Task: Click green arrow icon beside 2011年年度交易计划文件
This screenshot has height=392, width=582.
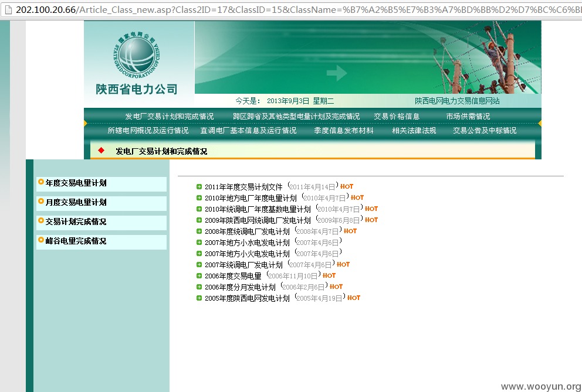Action: point(199,186)
